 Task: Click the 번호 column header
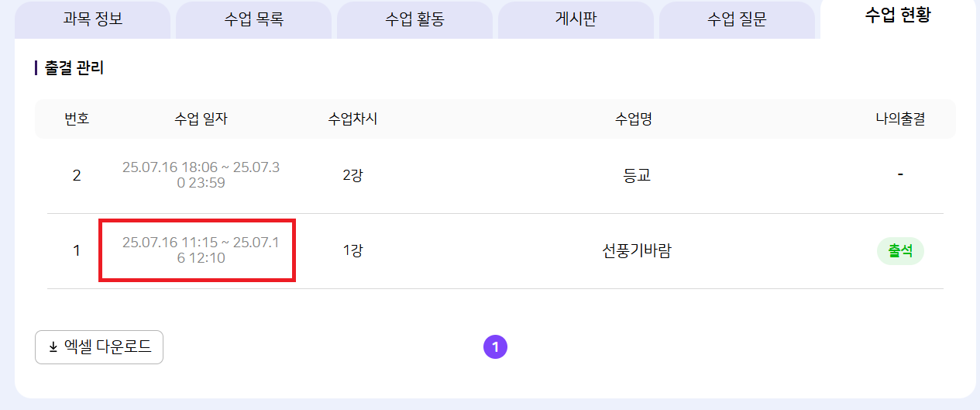[x=77, y=119]
